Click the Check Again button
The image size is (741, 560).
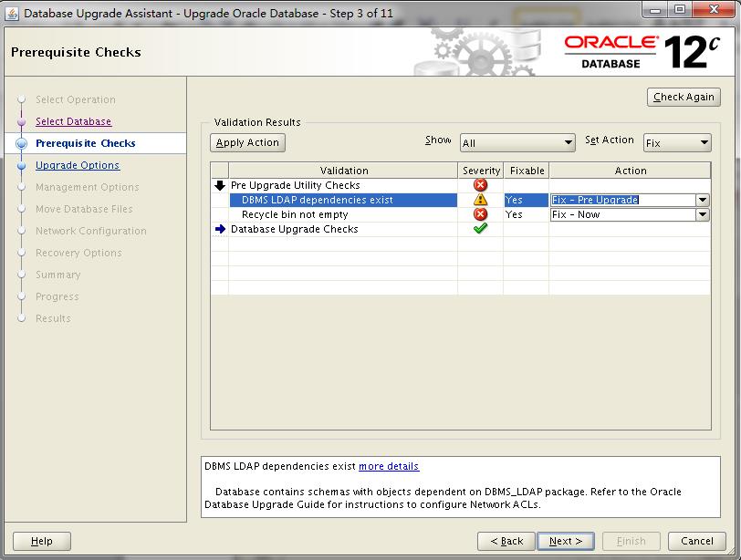(684, 98)
